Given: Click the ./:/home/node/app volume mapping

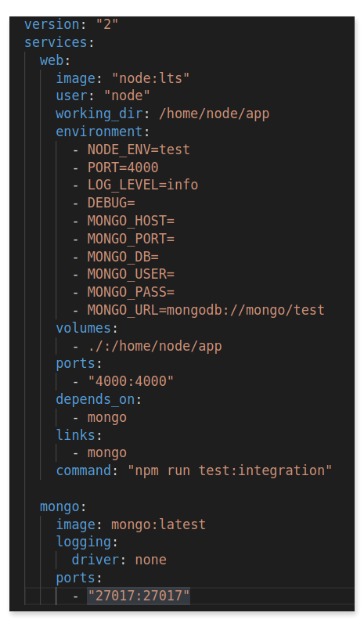Looking at the screenshot, I should 154,346.
